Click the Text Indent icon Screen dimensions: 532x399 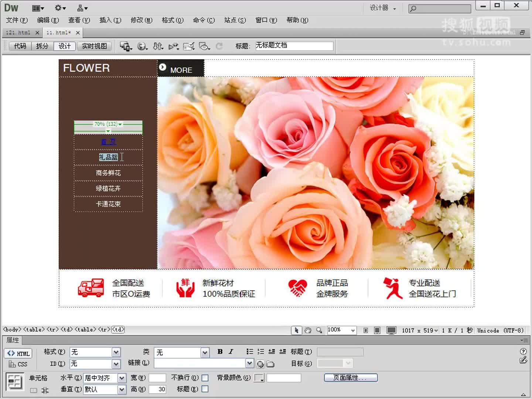click(x=283, y=351)
